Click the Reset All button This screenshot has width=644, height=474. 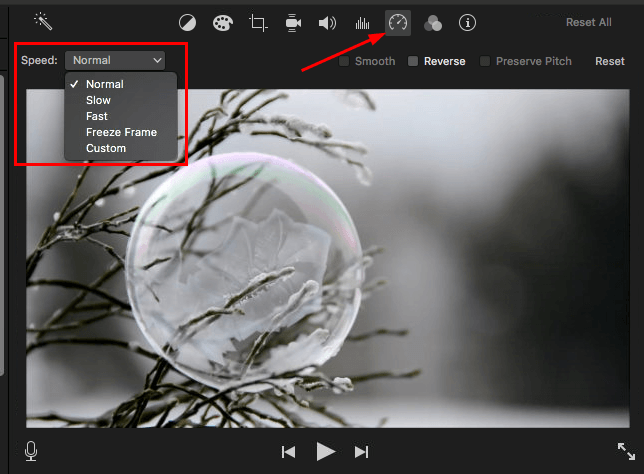point(589,22)
